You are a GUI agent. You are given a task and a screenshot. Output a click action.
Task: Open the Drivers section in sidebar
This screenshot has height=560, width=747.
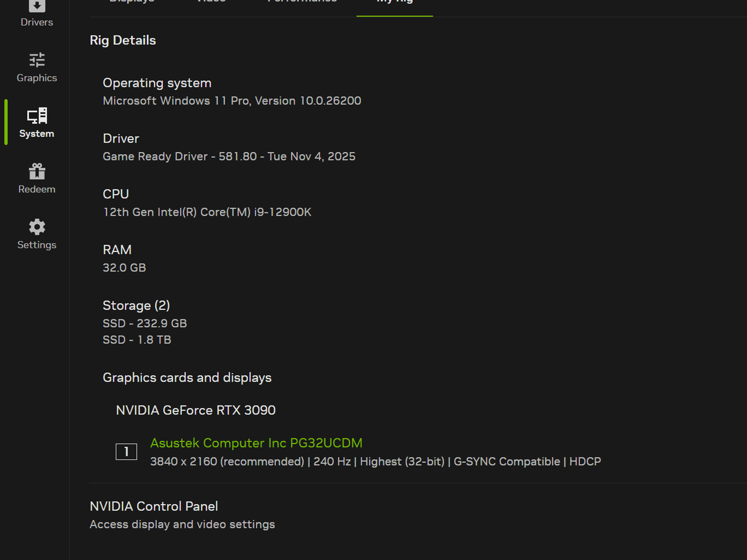point(37,14)
